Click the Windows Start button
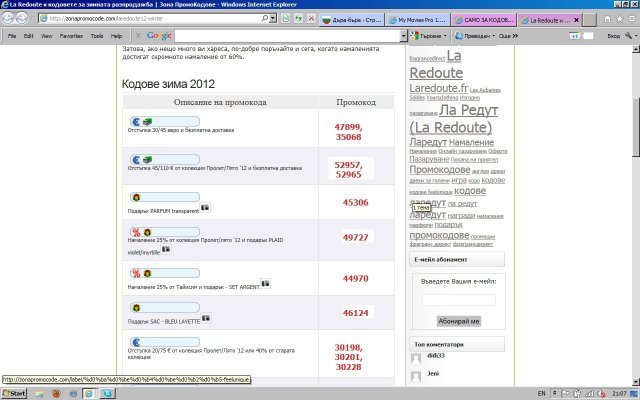The width and height of the screenshot is (640, 400). point(14,393)
